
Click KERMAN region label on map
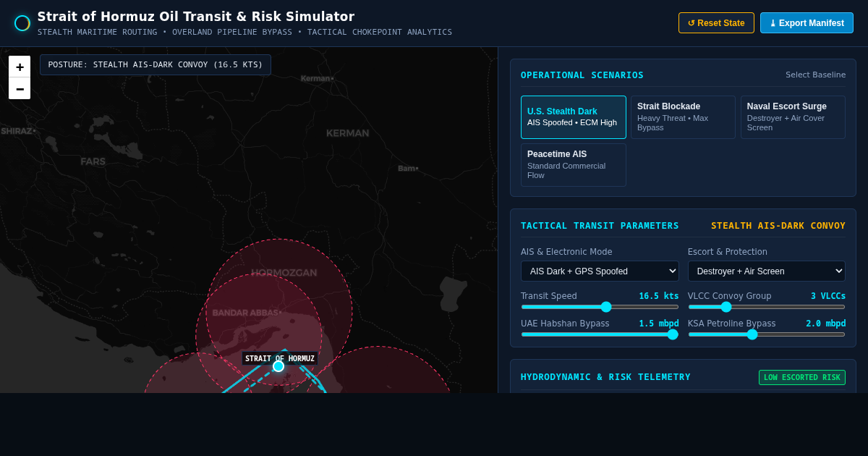pos(348,133)
